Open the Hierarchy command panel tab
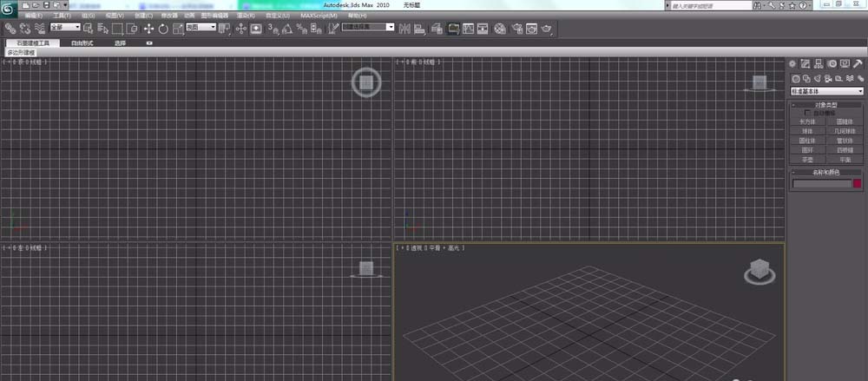Viewport: 868px width, 381px height. point(819,64)
